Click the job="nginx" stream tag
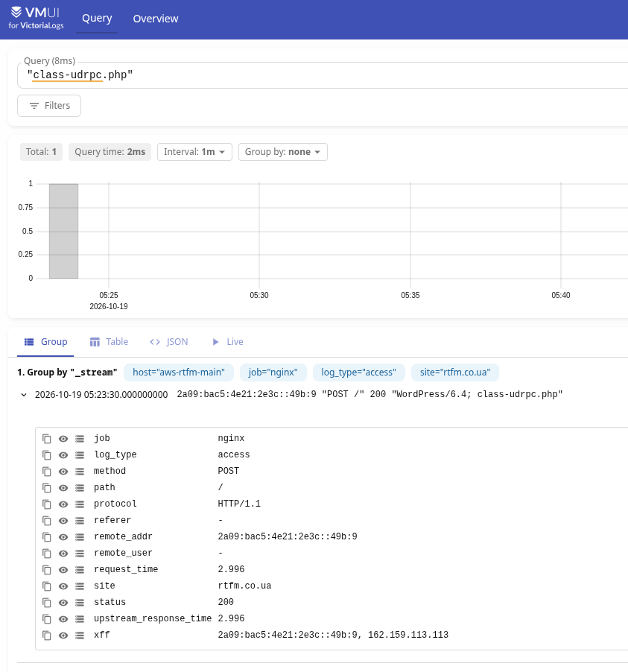 273,373
